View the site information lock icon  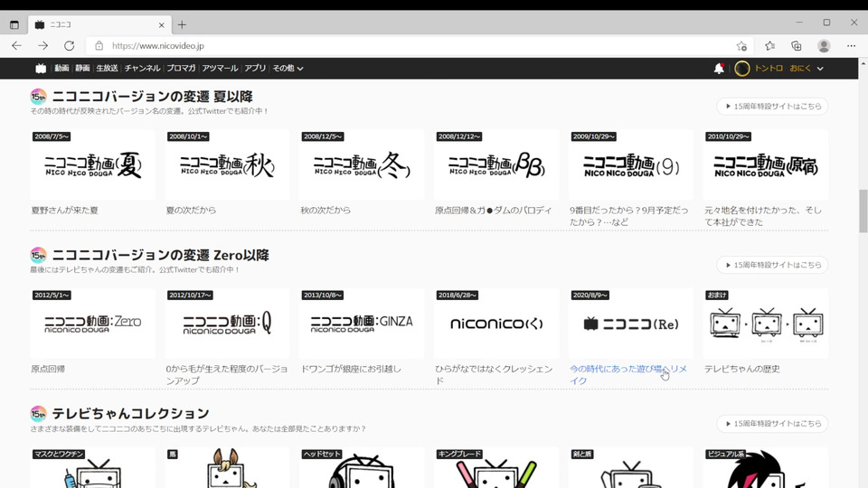[99, 46]
